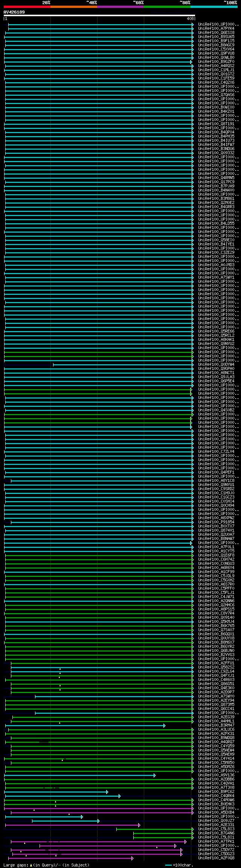Click the green ~80% identity legend bar

(x=167, y=7)
